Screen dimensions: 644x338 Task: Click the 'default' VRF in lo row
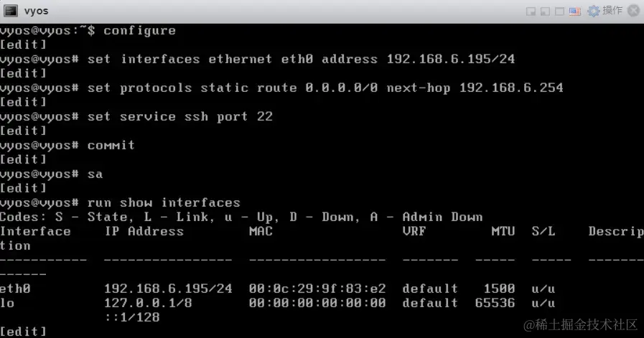tap(430, 303)
